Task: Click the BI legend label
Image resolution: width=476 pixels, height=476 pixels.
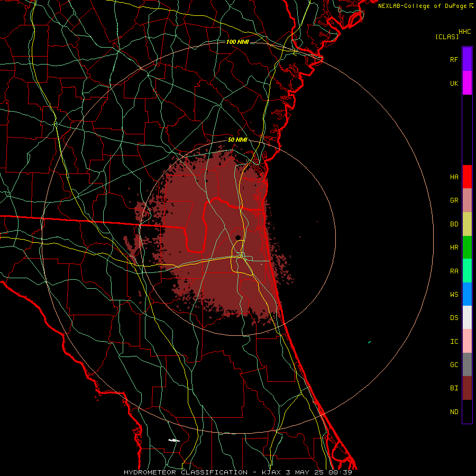Action: point(454,388)
